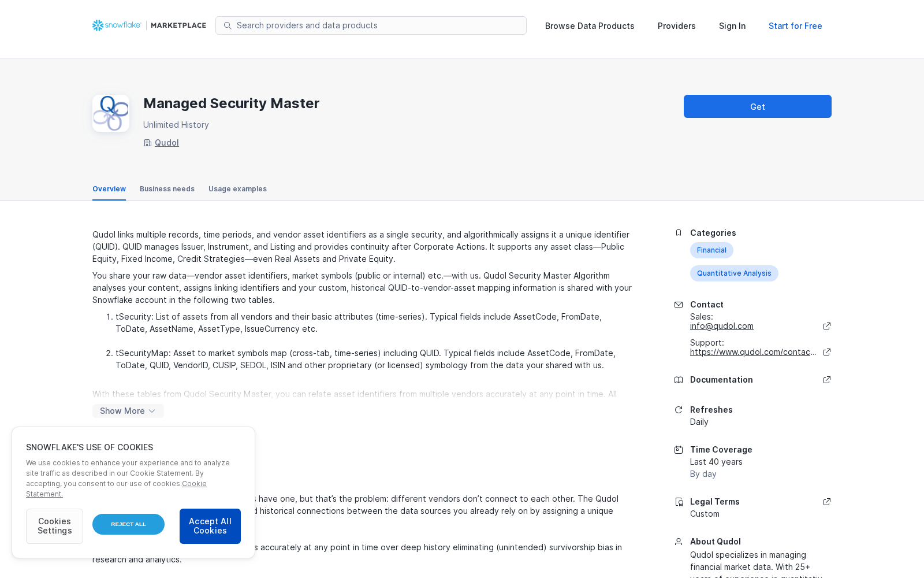Open Legal Terms external link icon

(827, 502)
